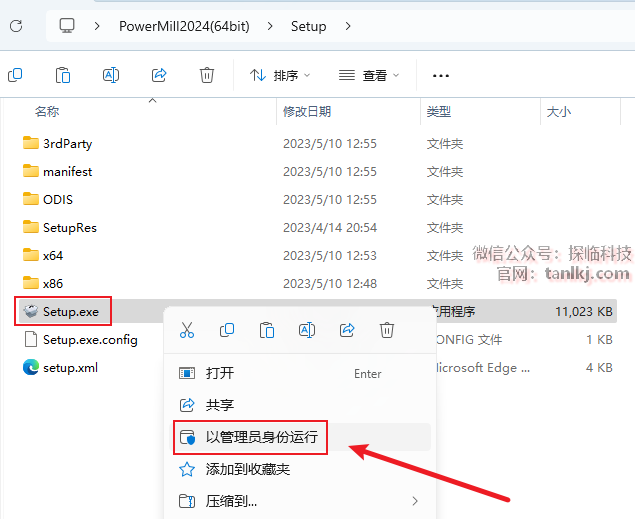Click the Copy icon in Explorer toolbar

tap(15, 75)
